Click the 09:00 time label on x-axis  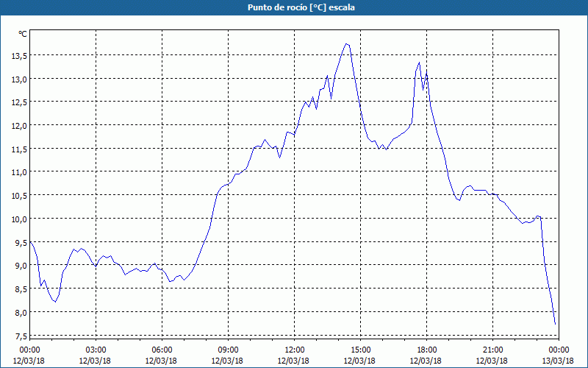(228, 350)
